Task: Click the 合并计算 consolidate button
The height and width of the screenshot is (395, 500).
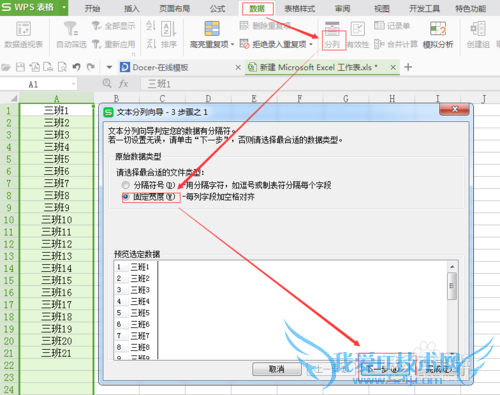Action: [396, 44]
